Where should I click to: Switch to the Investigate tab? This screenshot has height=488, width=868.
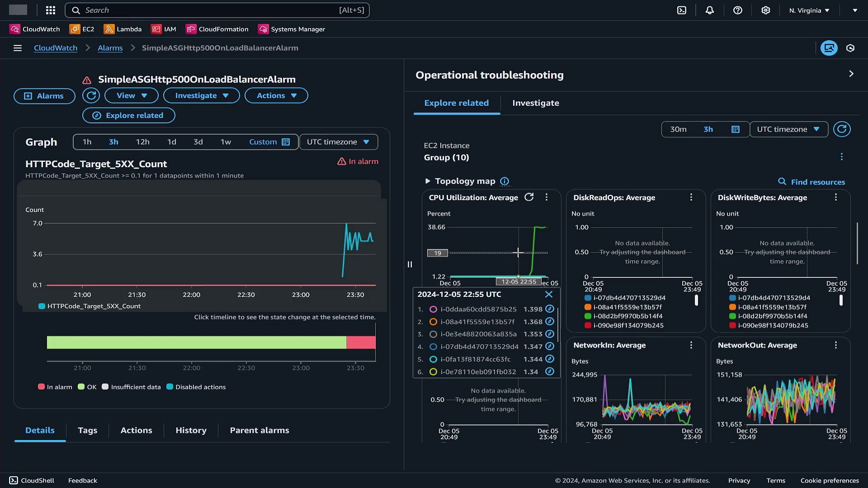[x=536, y=103]
